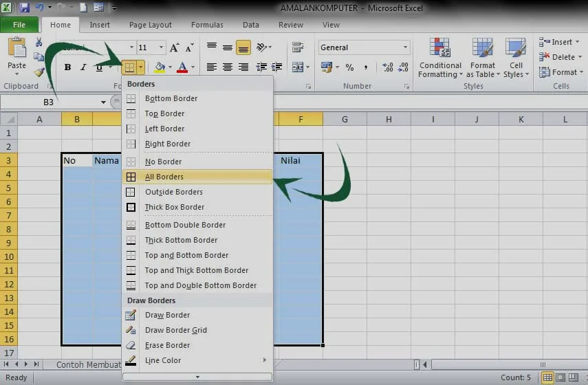Click the Merge & Center icon

298,67
